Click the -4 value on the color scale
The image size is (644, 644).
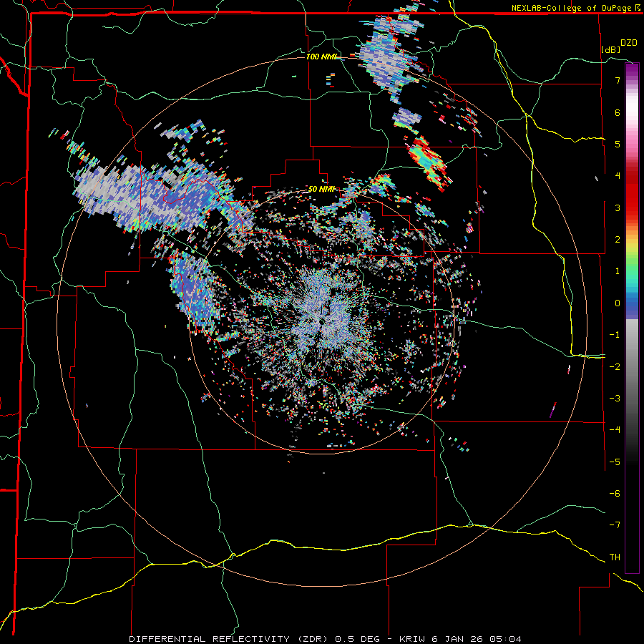[615, 430]
